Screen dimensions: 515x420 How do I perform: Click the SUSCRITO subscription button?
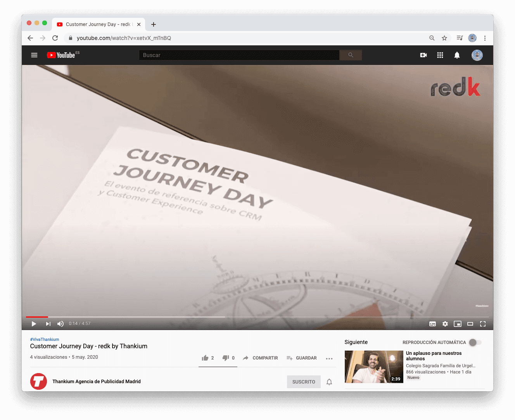tap(304, 382)
